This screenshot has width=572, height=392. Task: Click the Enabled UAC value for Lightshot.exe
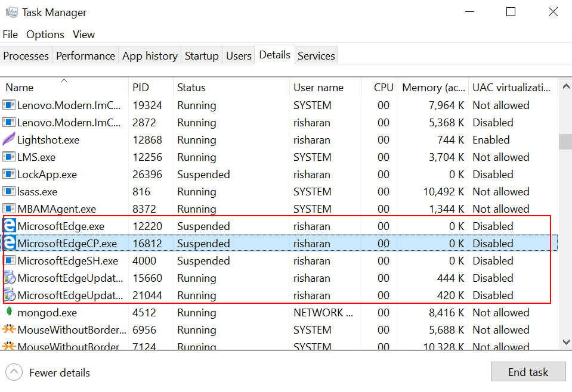pos(491,140)
